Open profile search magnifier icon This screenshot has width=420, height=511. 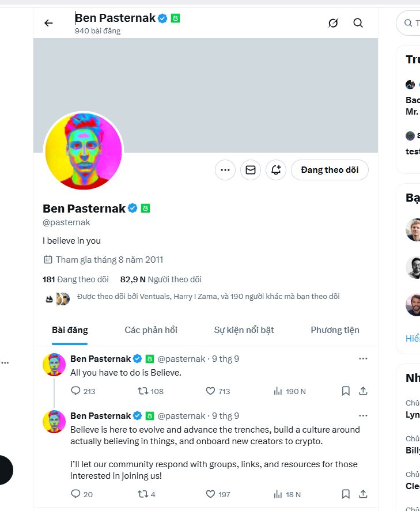tap(358, 23)
